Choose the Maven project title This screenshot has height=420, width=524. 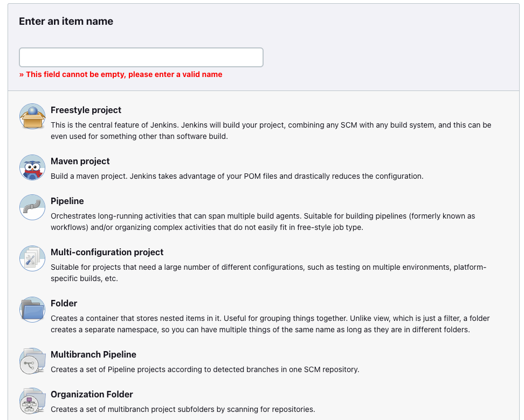[x=80, y=161]
